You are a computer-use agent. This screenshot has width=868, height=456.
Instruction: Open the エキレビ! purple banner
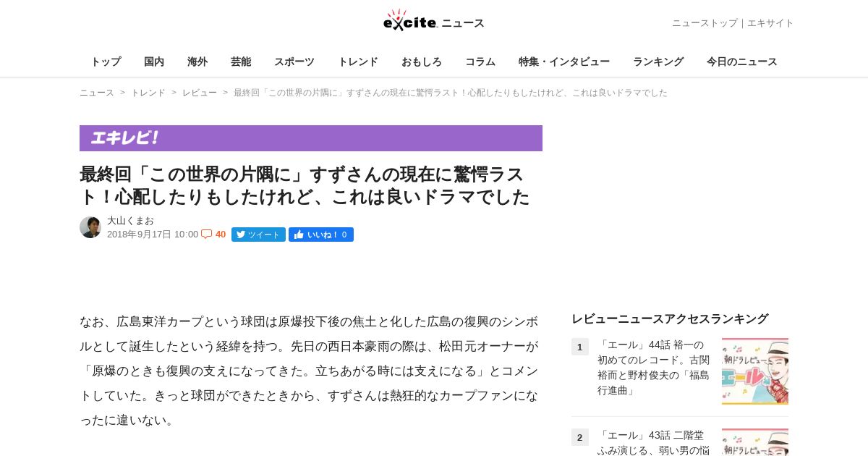(x=311, y=138)
